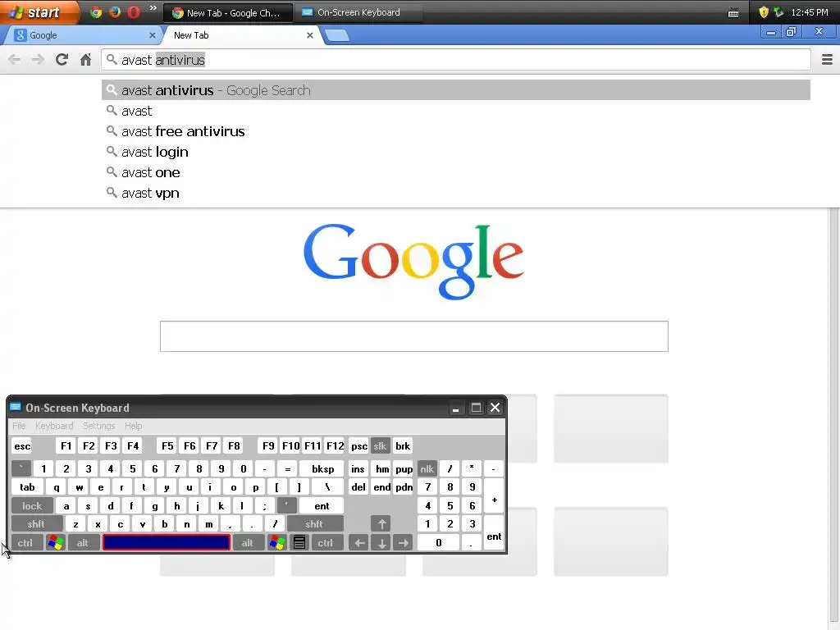Choose suggestion avast antivirus - Google Search
Screen dimensions: 840x630
(x=455, y=90)
